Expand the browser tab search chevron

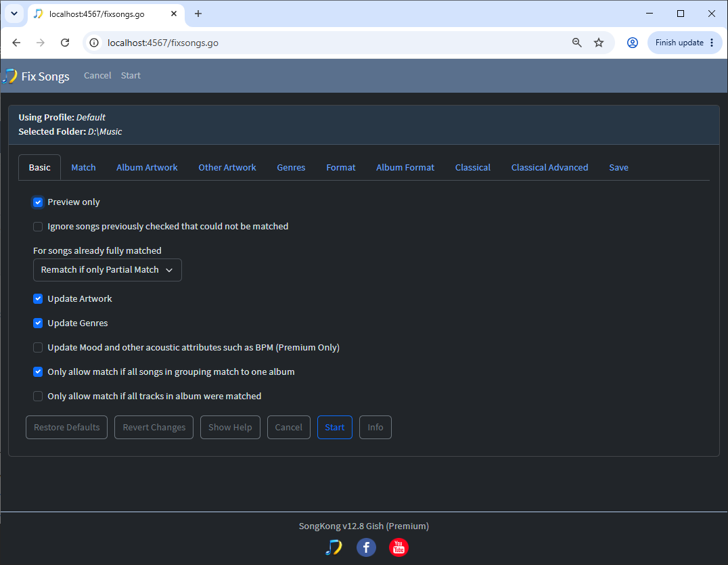point(14,14)
